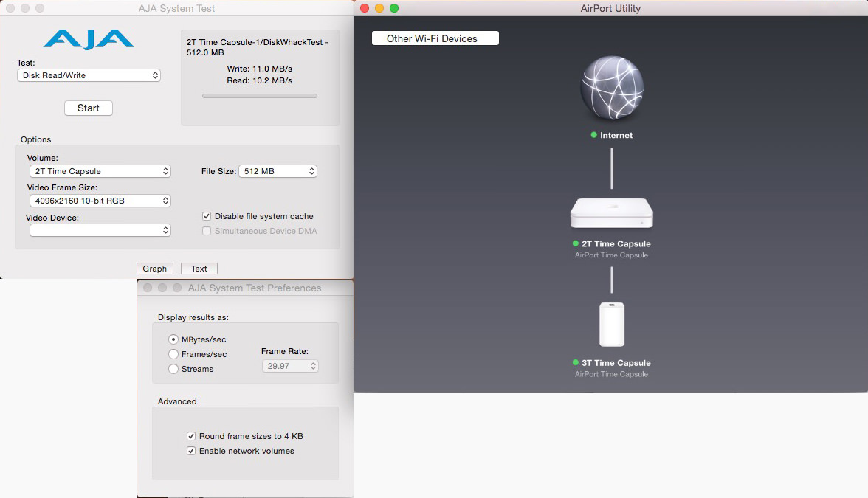Open the Video Frame Size dropdown
This screenshot has height=498, width=868.
(100, 201)
